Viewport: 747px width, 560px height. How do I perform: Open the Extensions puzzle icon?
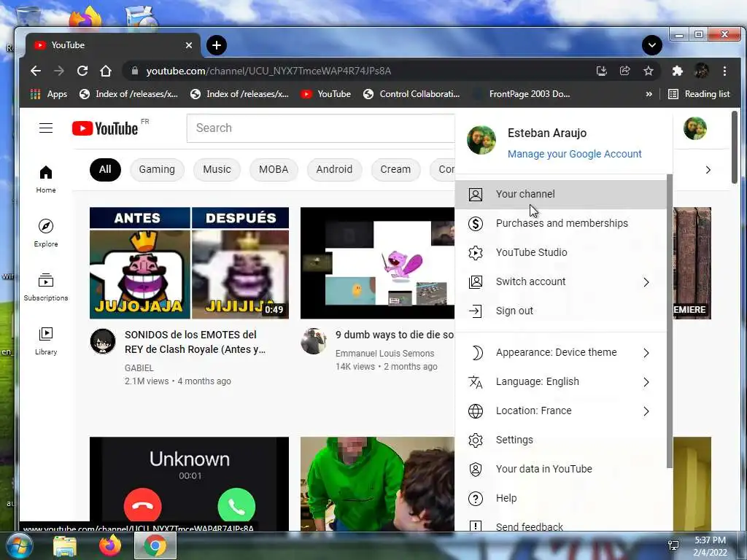678,71
